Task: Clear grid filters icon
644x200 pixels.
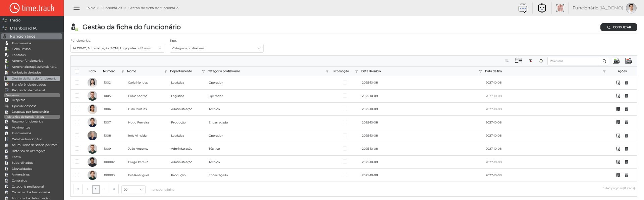Action: [x=530, y=61]
